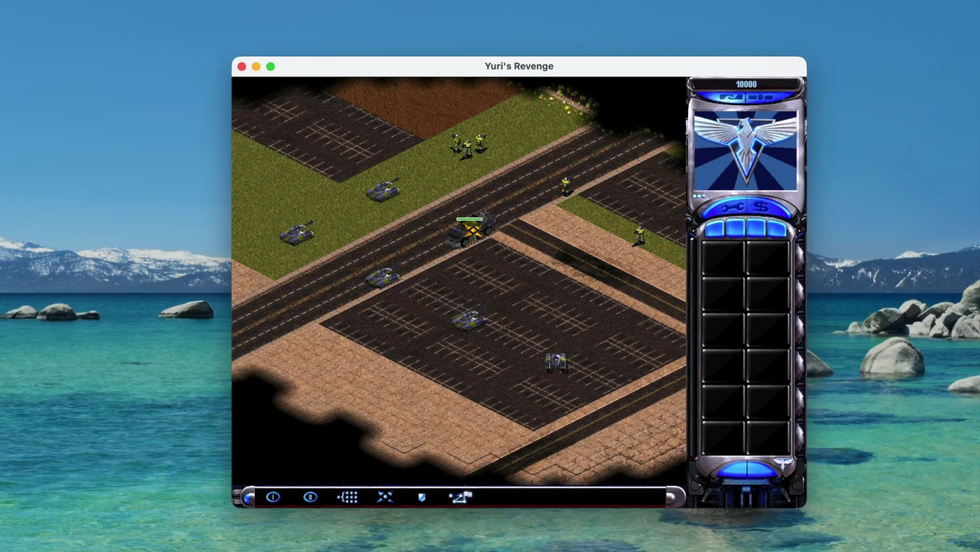Select the tank just below the road
Viewport: 980px width, 552px height.
(382, 277)
